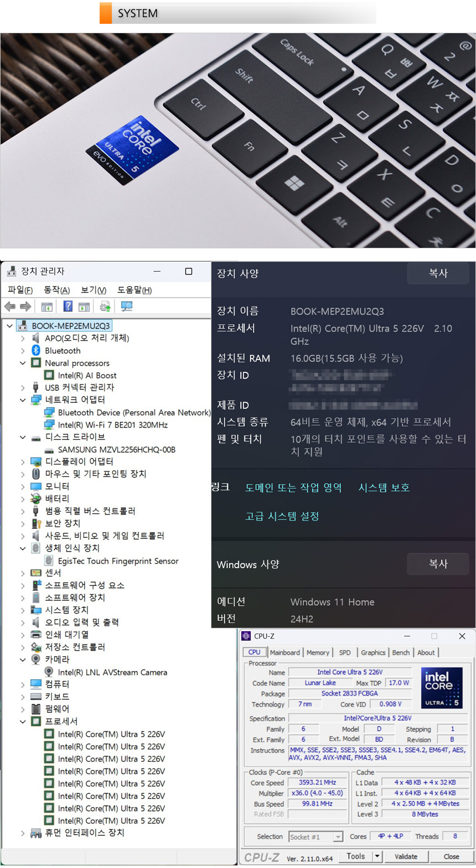Open the Socket #1 selection dropdown
The width and height of the screenshot is (476, 868).
[x=338, y=837]
